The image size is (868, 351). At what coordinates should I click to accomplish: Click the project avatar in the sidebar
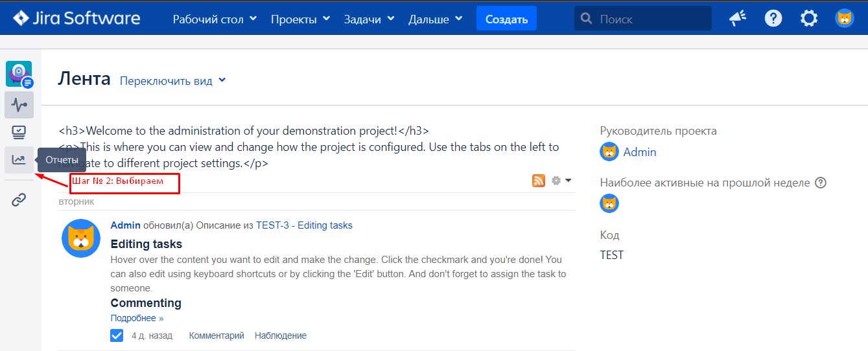19,74
